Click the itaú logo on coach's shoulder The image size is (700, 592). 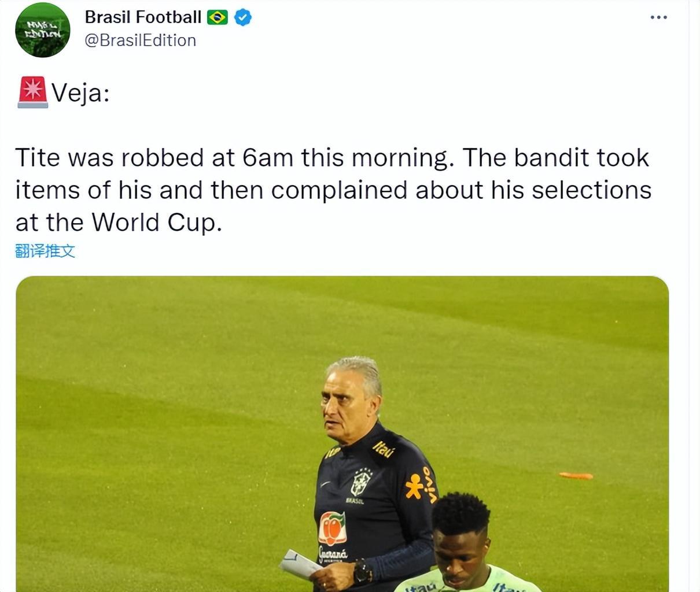[x=383, y=449]
